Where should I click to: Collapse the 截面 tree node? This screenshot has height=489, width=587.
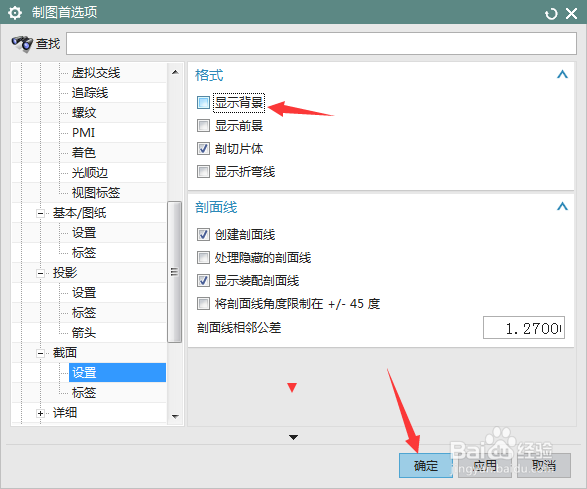tap(40, 353)
